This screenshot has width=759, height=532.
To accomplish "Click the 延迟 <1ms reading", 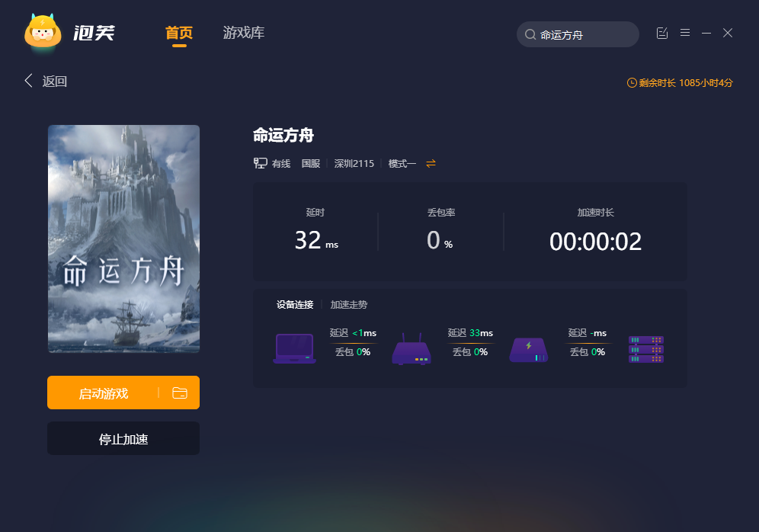I will tap(353, 332).
